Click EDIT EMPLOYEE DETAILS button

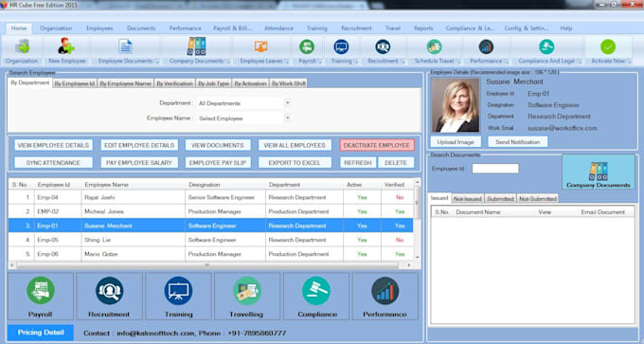tap(139, 146)
